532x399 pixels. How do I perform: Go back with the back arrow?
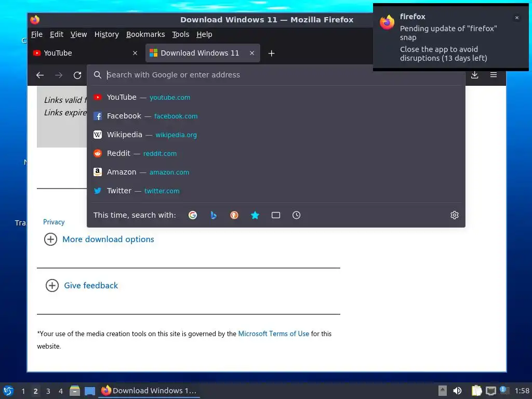click(x=40, y=75)
